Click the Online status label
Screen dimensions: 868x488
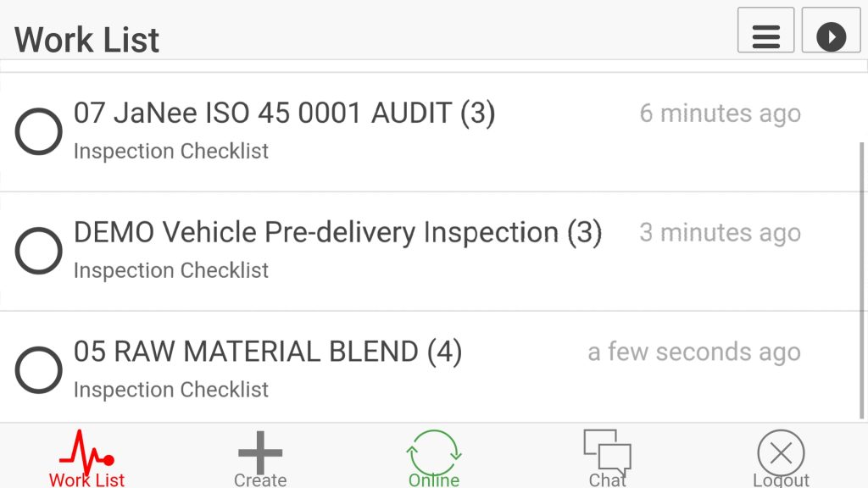[x=434, y=480]
